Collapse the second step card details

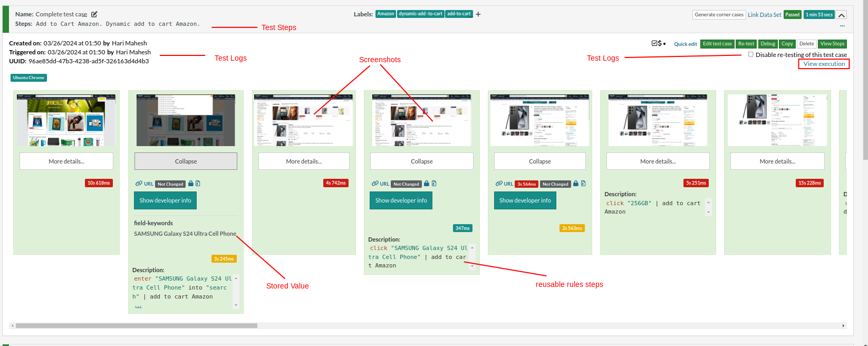point(186,161)
